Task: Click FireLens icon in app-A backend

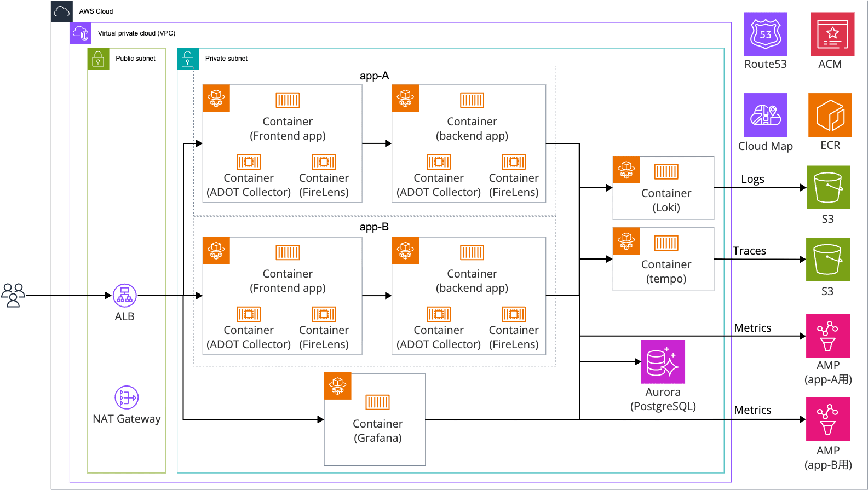Action: pos(514,162)
